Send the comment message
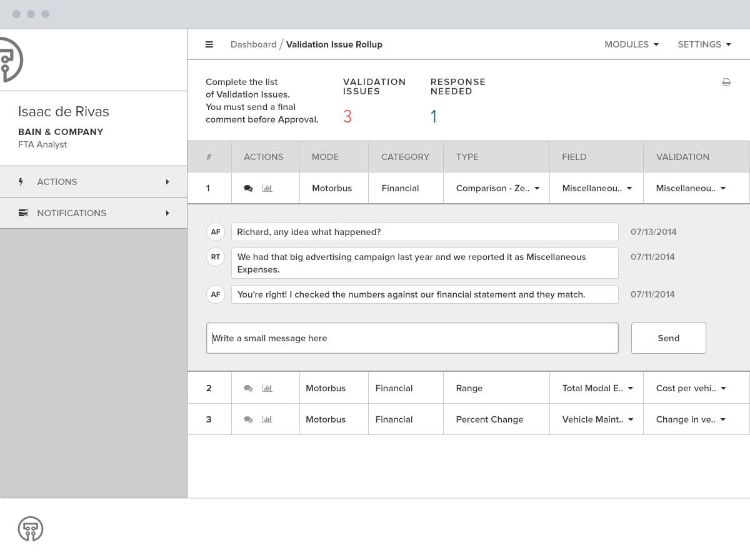 669,338
